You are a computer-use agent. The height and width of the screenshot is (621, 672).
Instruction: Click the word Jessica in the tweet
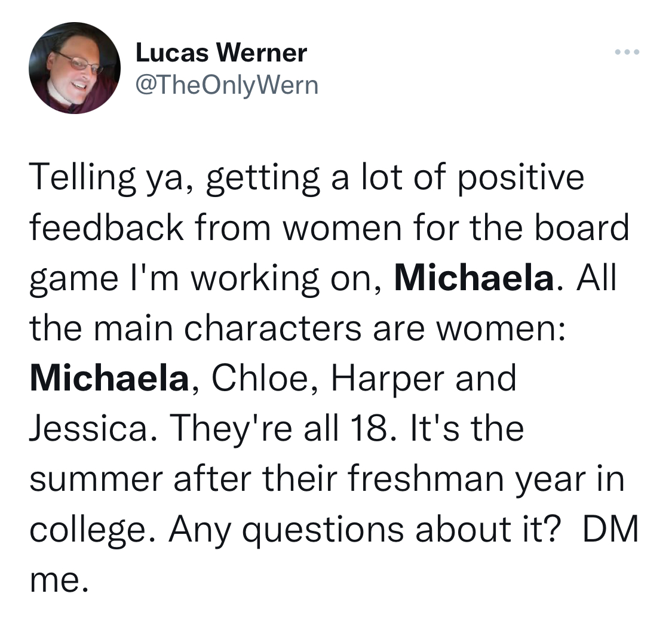pos(88,429)
